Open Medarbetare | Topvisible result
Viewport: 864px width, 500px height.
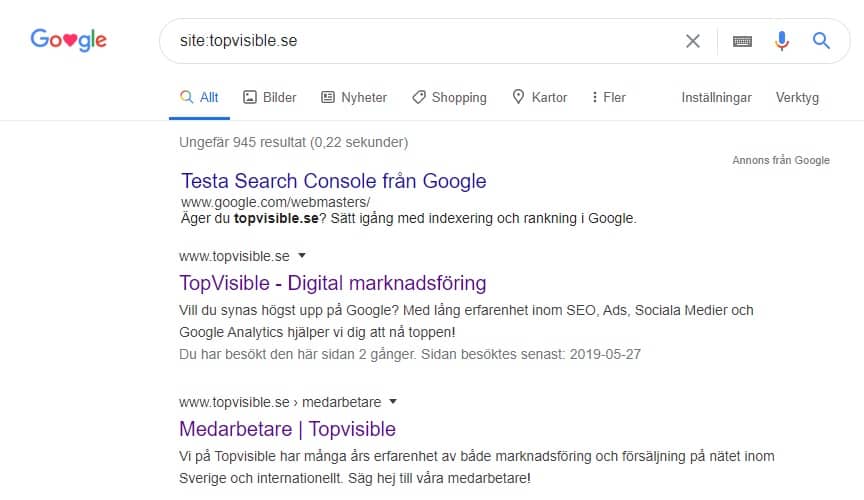coord(287,429)
